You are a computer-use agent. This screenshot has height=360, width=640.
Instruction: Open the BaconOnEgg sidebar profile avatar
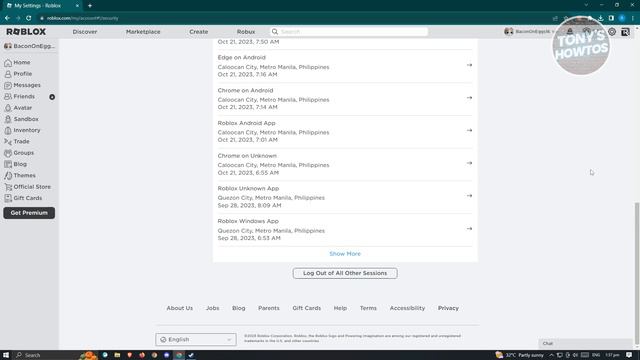click(x=8, y=46)
